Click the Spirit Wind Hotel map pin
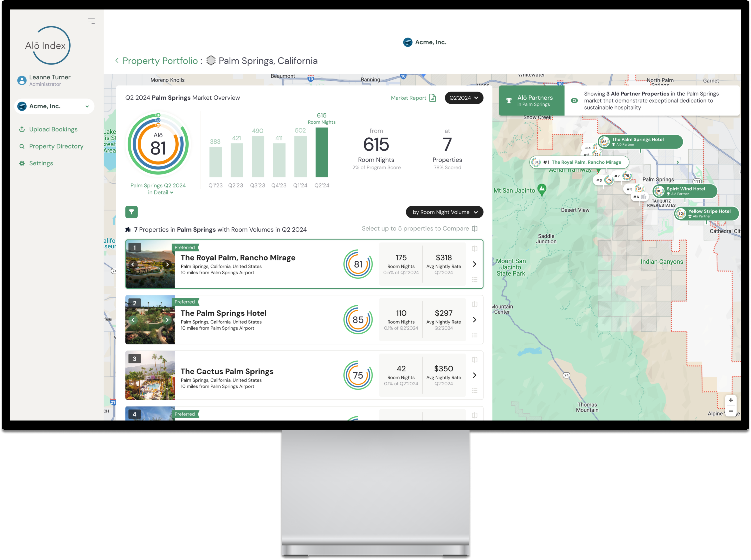The image size is (751, 560). (685, 191)
